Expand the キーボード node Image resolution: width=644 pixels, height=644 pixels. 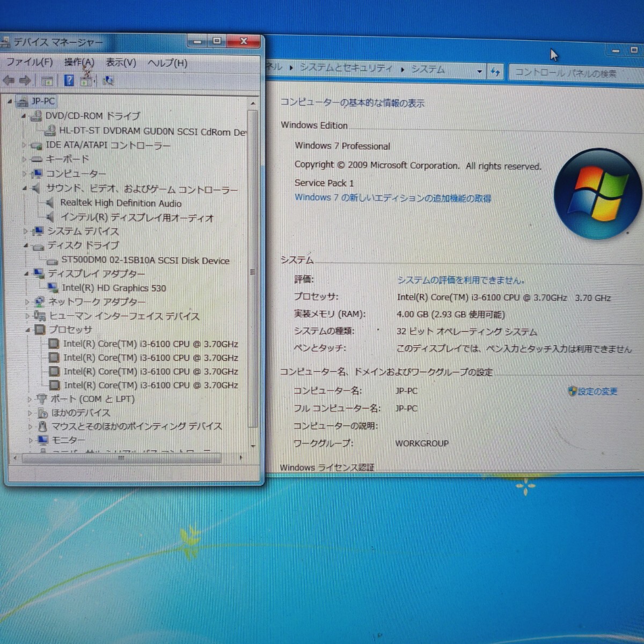tap(24, 159)
